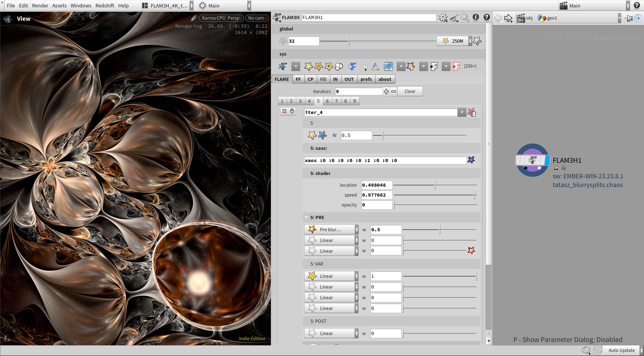Click the red X delete iterator icon
Viewport: 644px width, 356px height.
click(x=284, y=111)
